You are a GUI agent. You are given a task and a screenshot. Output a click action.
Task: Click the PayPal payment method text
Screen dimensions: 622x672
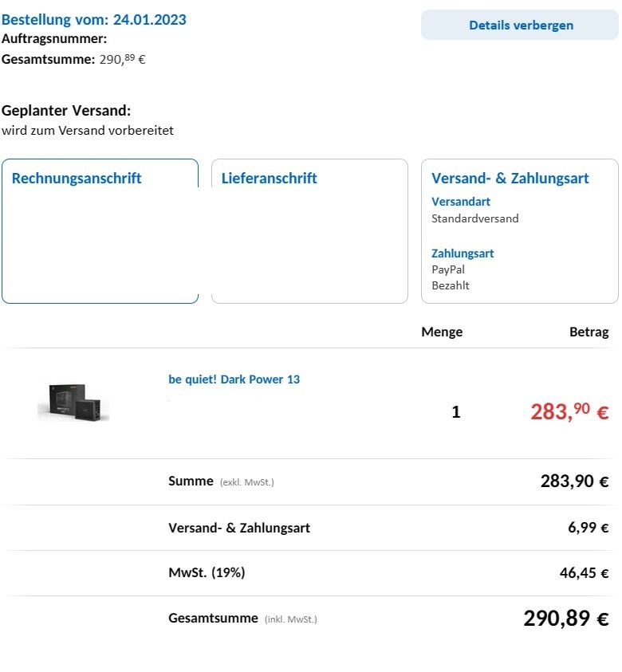448,269
